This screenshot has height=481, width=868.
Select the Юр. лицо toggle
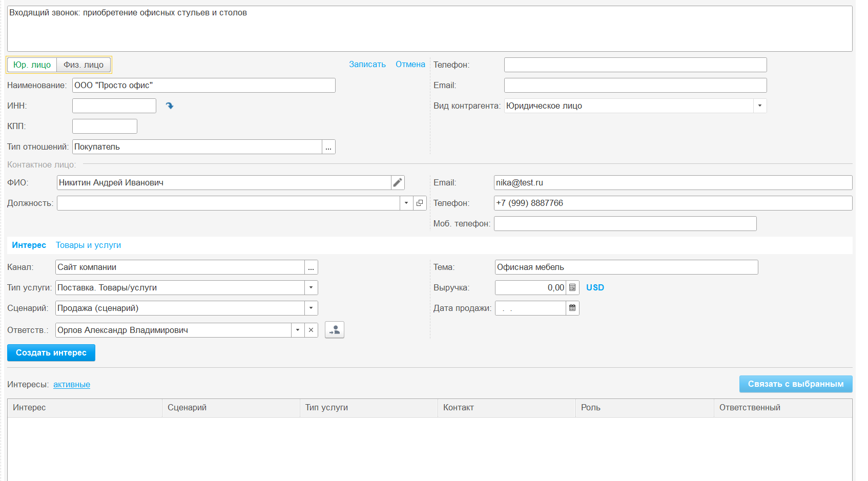pyautogui.click(x=32, y=65)
